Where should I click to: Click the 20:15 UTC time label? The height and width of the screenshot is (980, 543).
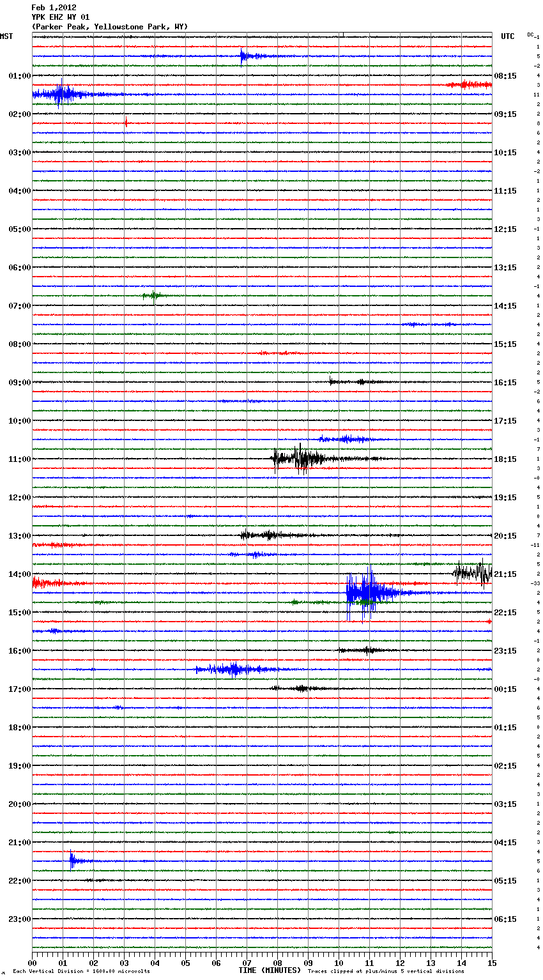point(505,536)
